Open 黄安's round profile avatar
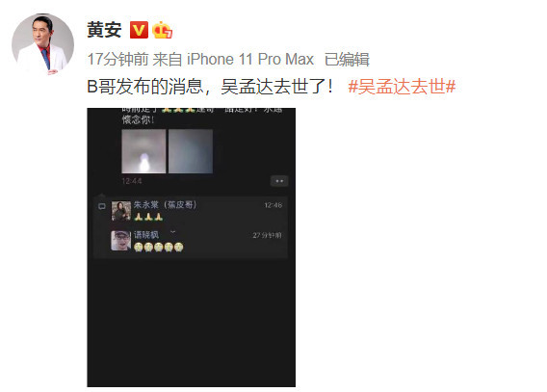Screen dimensions: 547x392 tap(43, 44)
